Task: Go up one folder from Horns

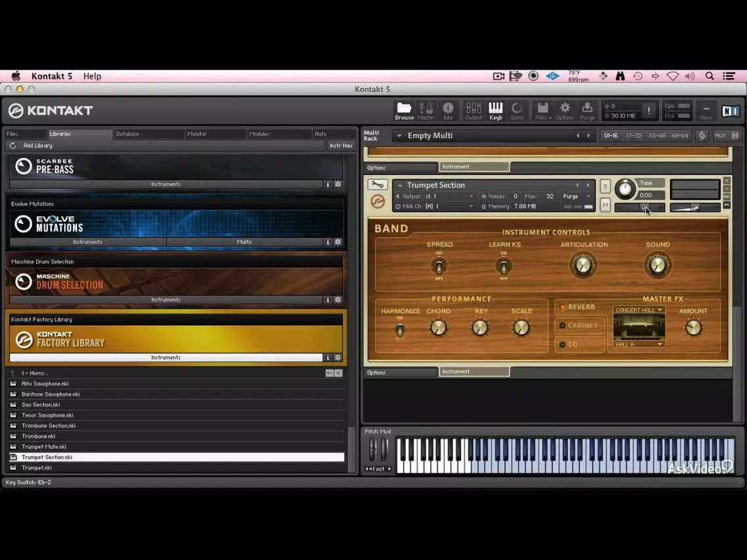Action: [13, 373]
